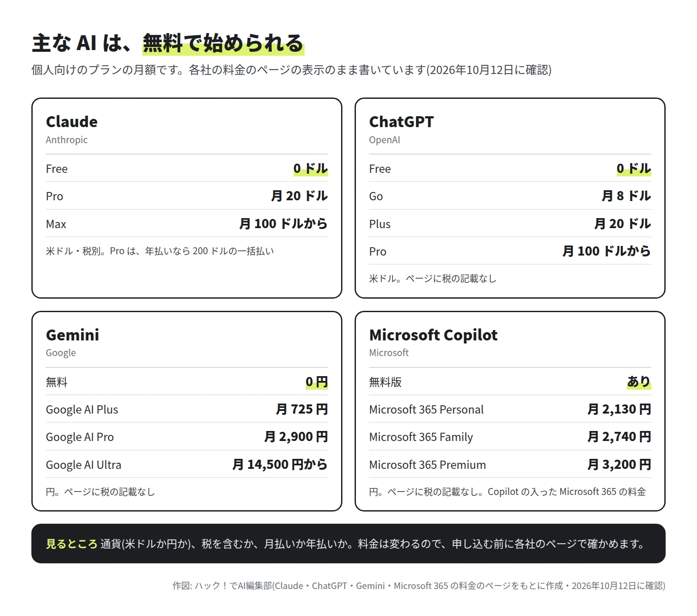Click the Microsoft Copilot heading
Screen dimensions: 697x616
(433, 335)
